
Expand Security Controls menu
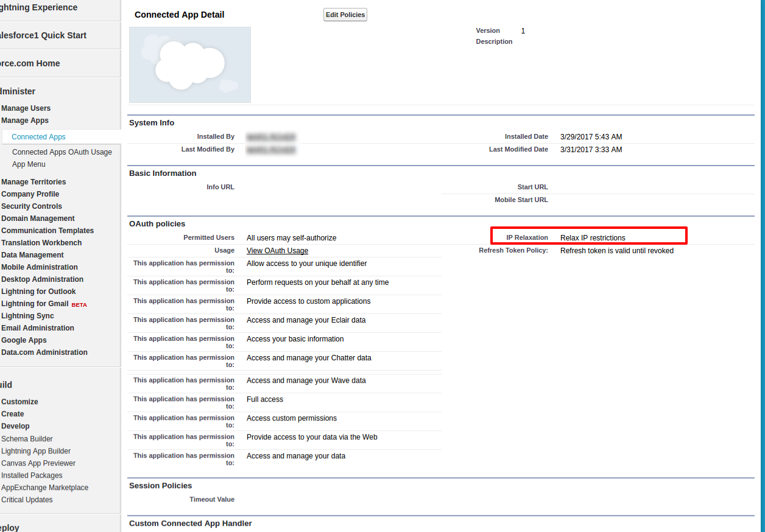(x=32, y=206)
